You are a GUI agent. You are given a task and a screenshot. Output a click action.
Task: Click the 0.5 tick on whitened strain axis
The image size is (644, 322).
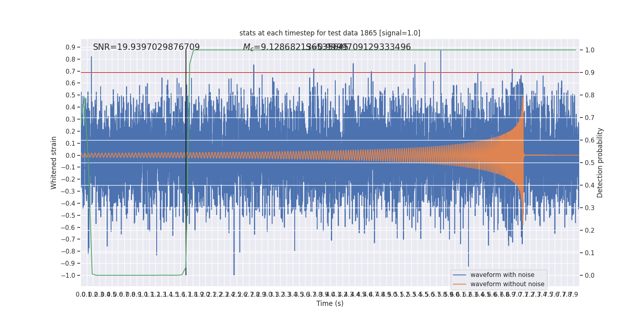click(70, 95)
